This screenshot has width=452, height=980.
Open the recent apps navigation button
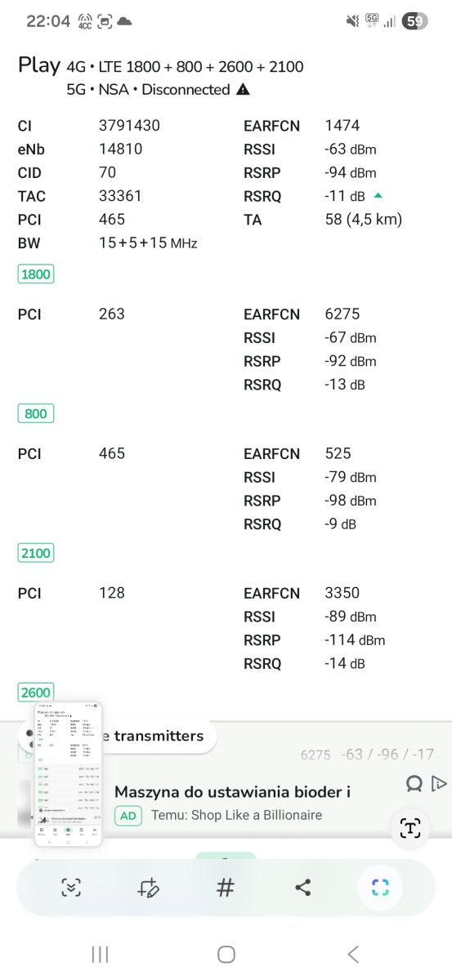[x=101, y=954]
